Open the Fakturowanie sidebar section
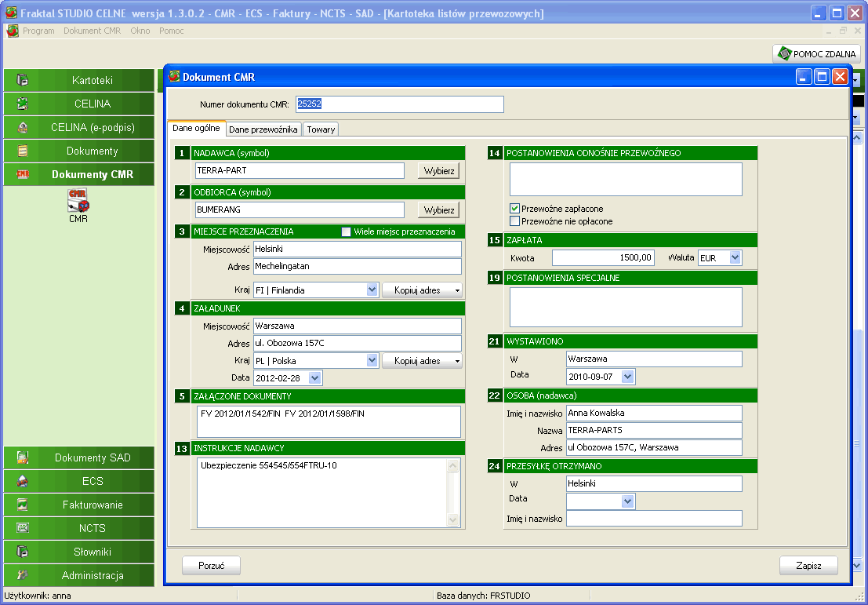The width and height of the screenshot is (868, 605). click(x=78, y=505)
